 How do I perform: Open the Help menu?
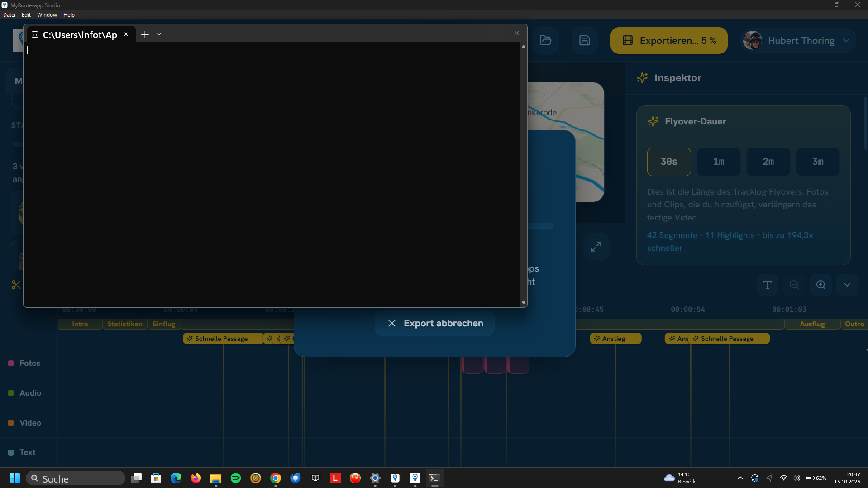(x=69, y=15)
